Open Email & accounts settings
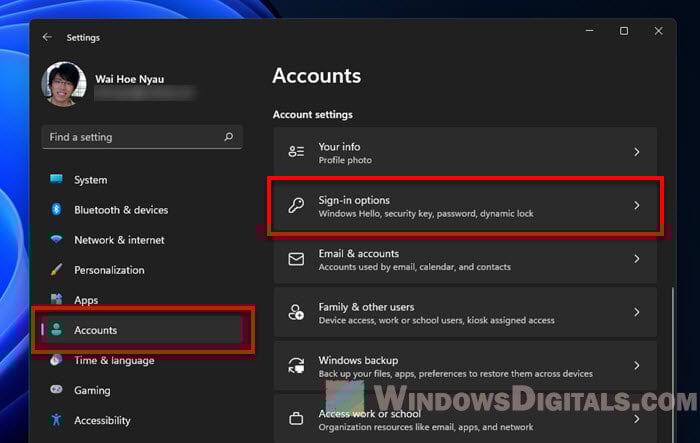 click(x=465, y=259)
